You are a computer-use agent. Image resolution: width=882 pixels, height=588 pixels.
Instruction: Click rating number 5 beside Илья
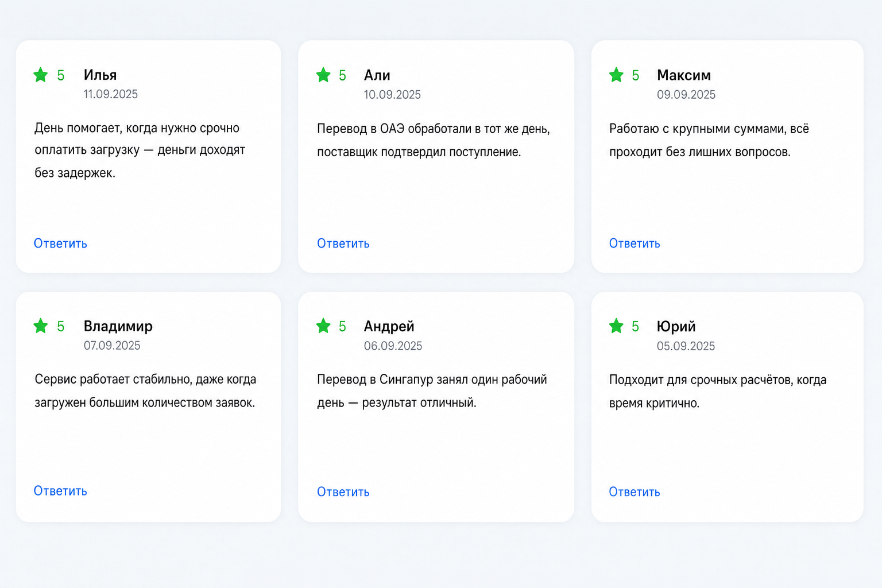61,75
